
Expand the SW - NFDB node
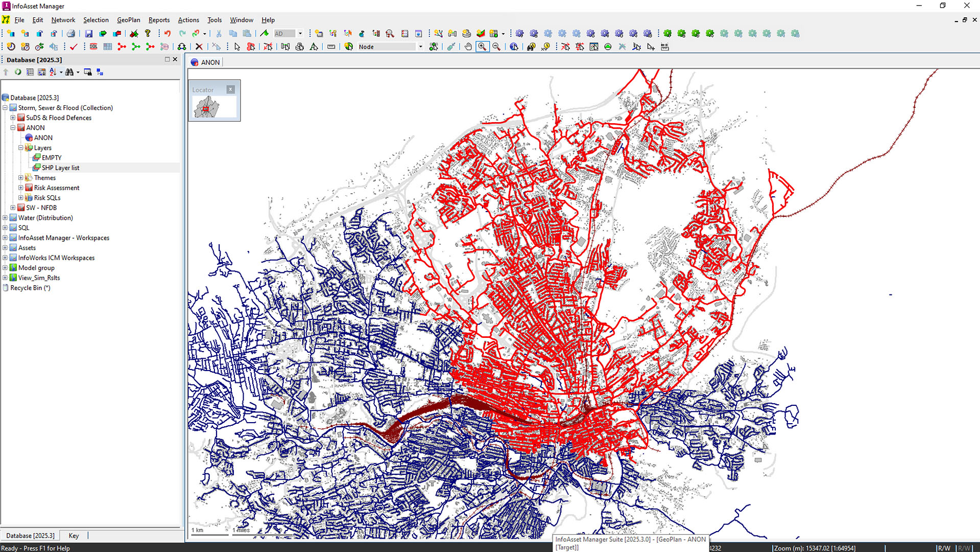13,208
